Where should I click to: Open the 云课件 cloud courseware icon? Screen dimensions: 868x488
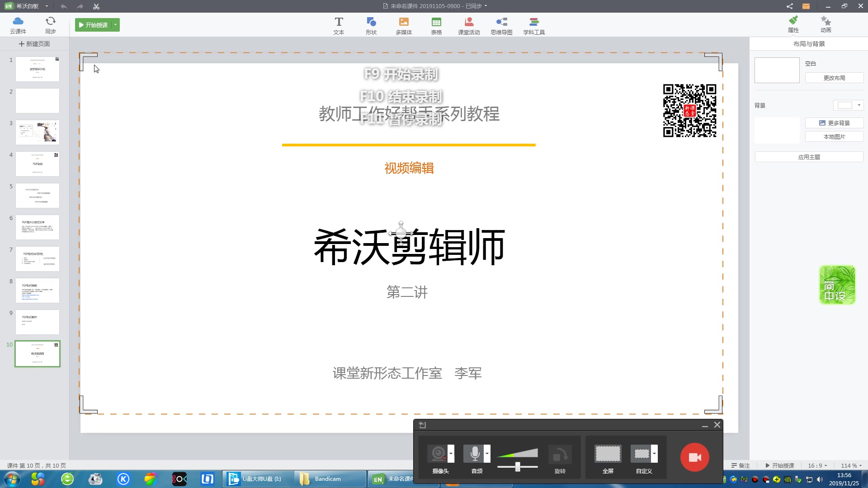click(18, 25)
